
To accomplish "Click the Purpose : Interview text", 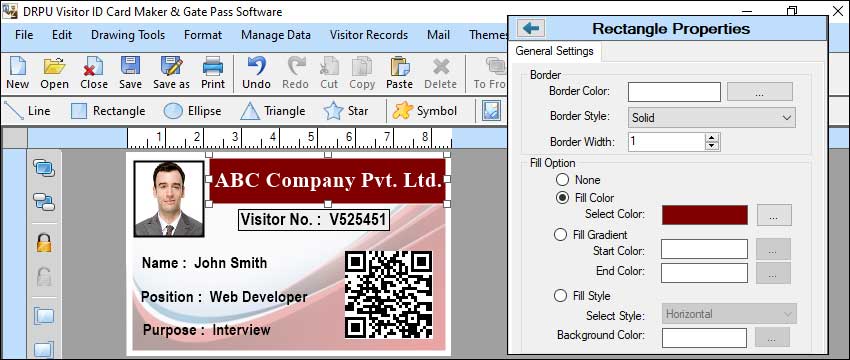I will (x=207, y=330).
